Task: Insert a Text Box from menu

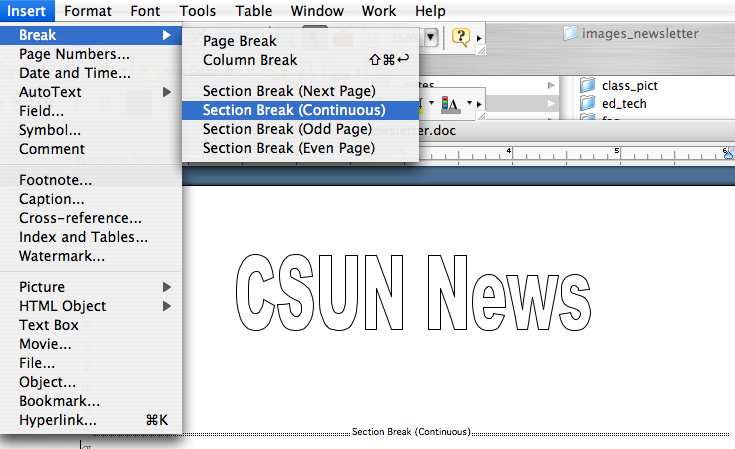Action: [91, 325]
